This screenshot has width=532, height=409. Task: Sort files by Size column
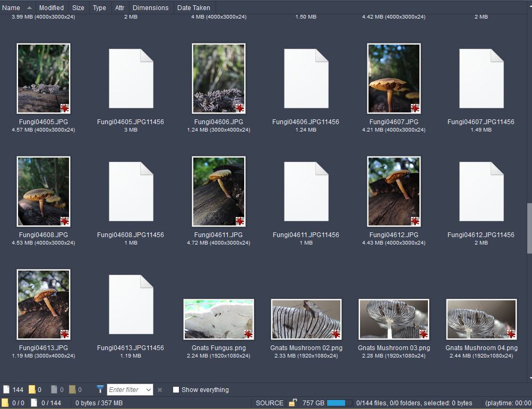(78, 7)
